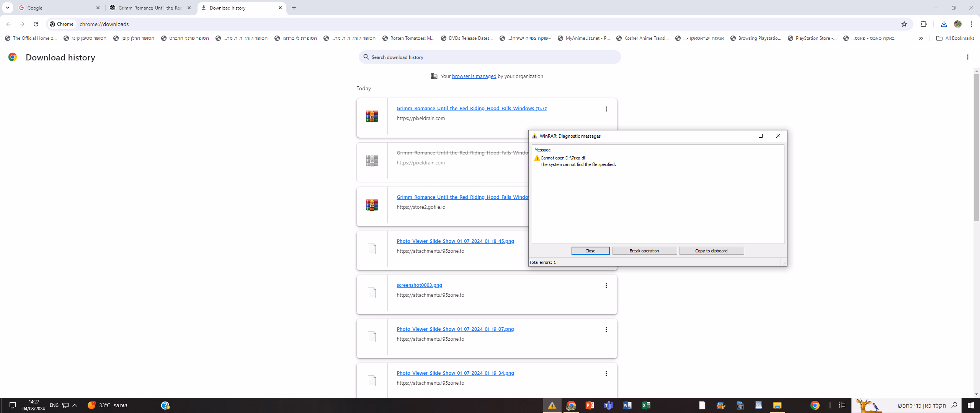This screenshot has width=980, height=413.
Task: Open the notification center icon
Action: click(13, 405)
